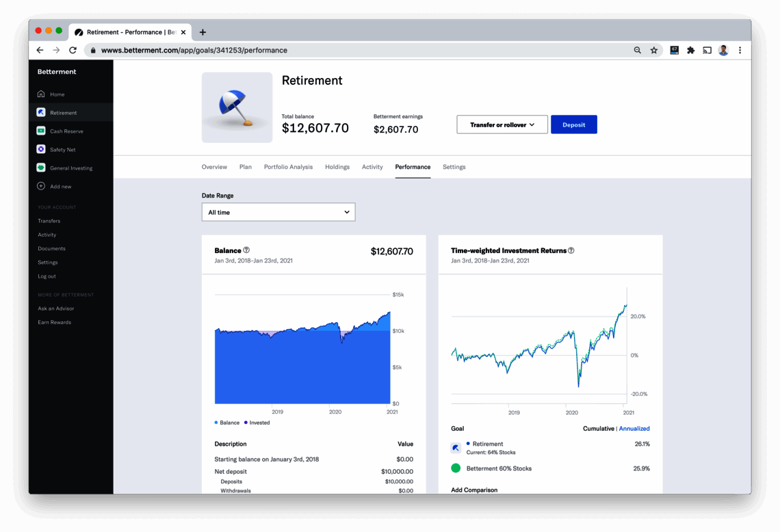Bookmark this page with the star icon
This screenshot has width=780, height=532.
point(653,50)
